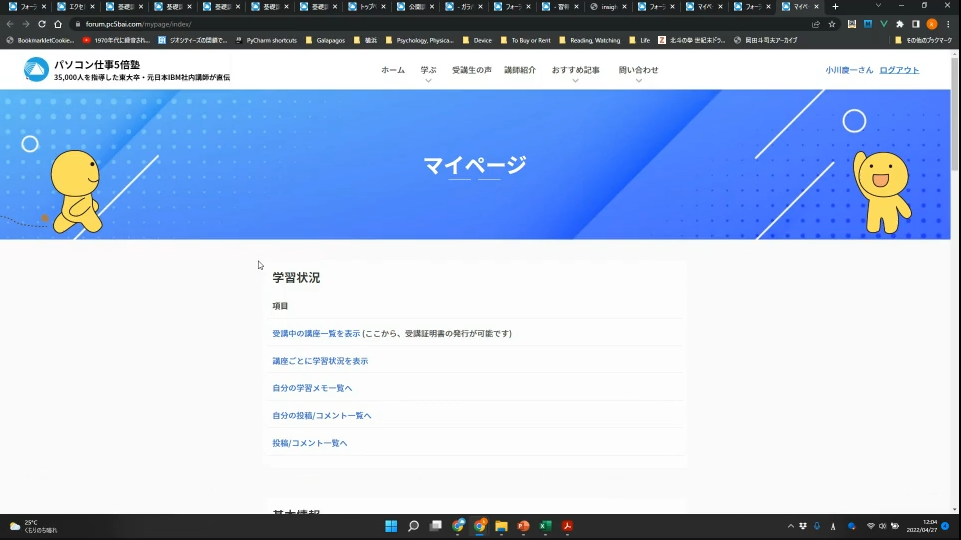Launch Adobe Acrobat from the taskbar

tap(567, 526)
